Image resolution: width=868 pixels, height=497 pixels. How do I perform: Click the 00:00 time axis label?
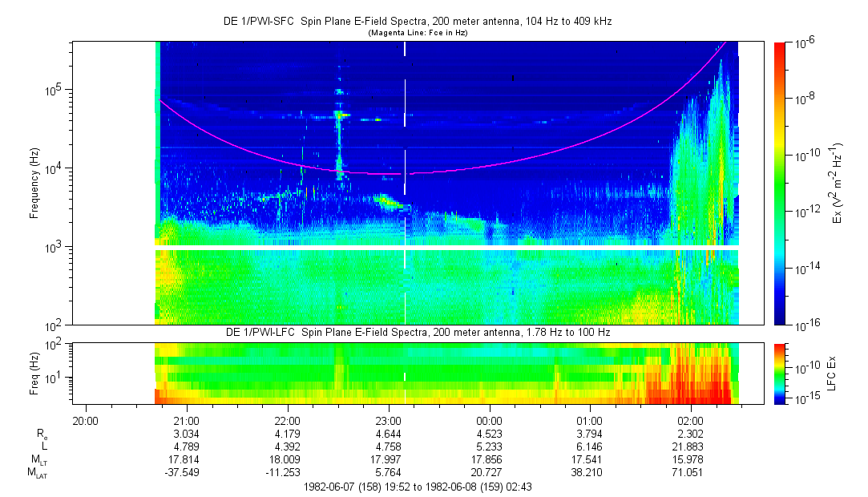(x=489, y=420)
